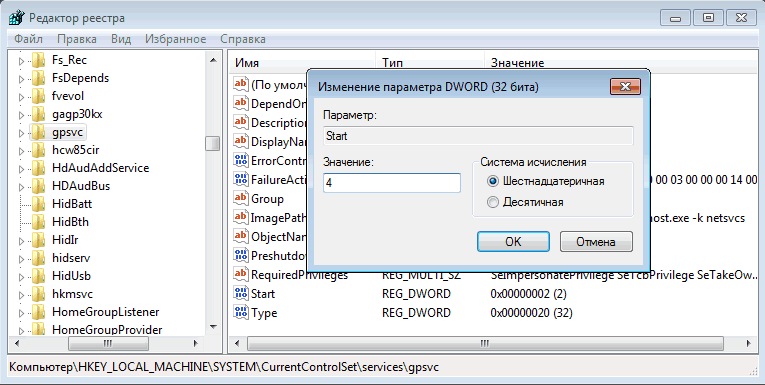Select the Start value name
Image resolution: width=765 pixels, height=385 pixels.
[x=263, y=294]
